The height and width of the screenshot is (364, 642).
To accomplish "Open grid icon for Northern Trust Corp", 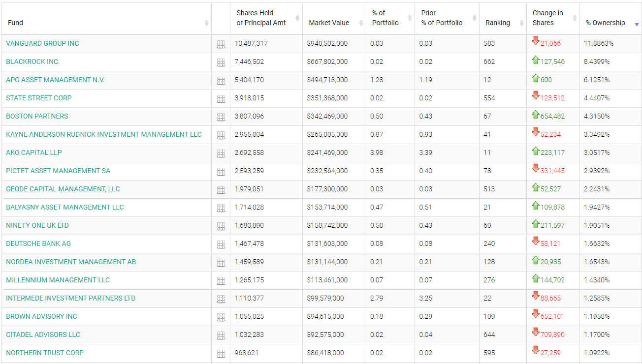I will (x=221, y=354).
